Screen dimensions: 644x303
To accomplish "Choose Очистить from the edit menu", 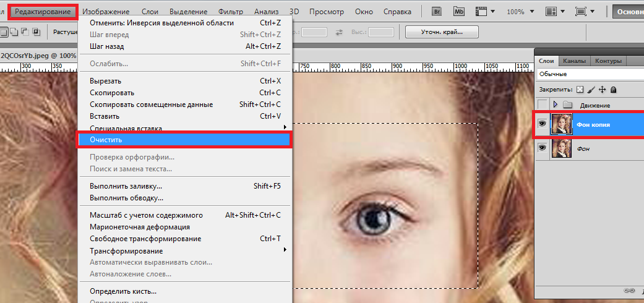I will pos(184,140).
